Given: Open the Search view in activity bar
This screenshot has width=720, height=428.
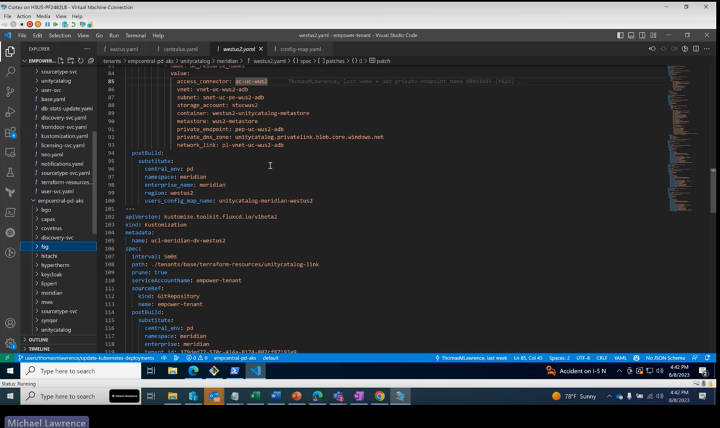Looking at the screenshot, I should 10,72.
